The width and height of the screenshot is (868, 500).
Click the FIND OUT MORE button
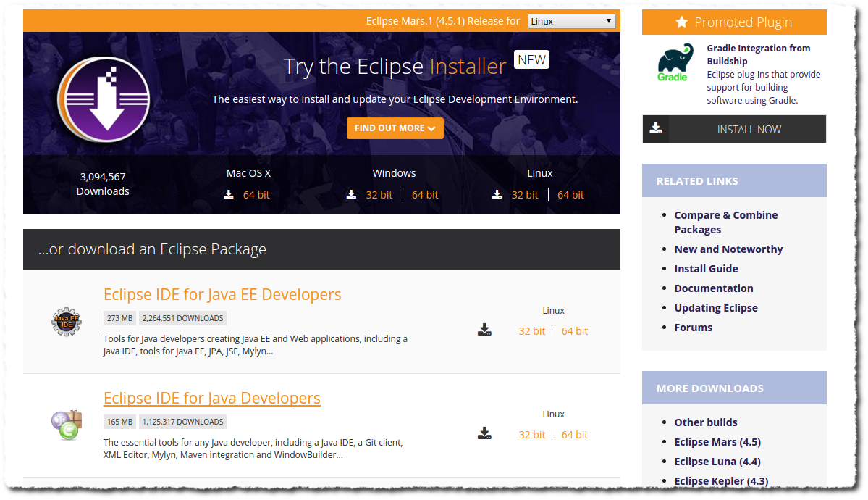[x=395, y=128]
